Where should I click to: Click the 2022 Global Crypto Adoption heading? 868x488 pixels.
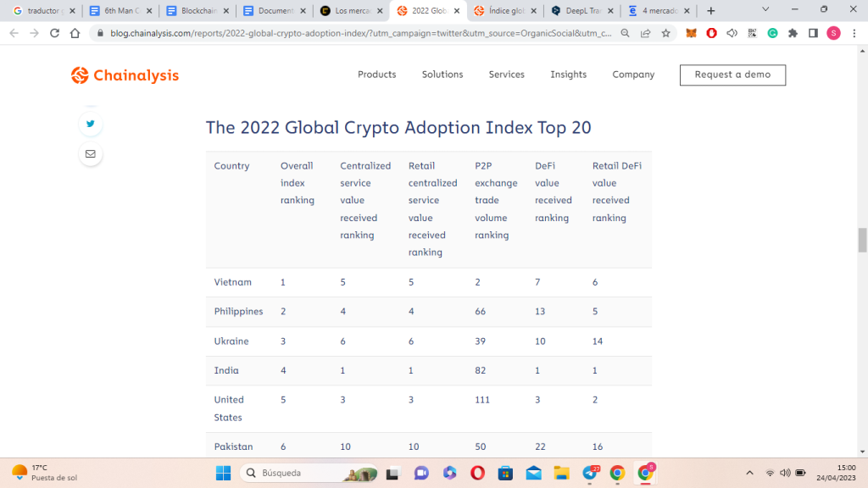click(x=398, y=128)
